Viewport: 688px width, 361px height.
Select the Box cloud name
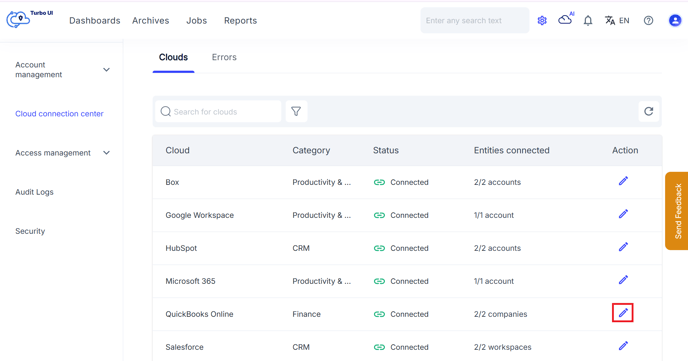click(172, 182)
